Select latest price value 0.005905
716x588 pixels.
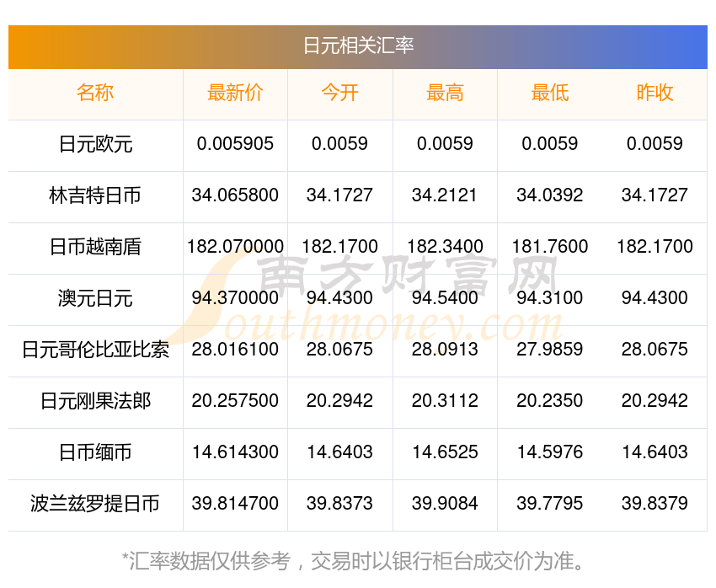coord(235,144)
